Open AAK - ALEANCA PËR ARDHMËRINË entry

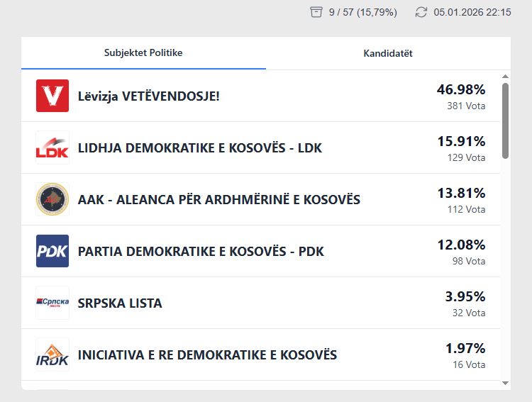218,200
